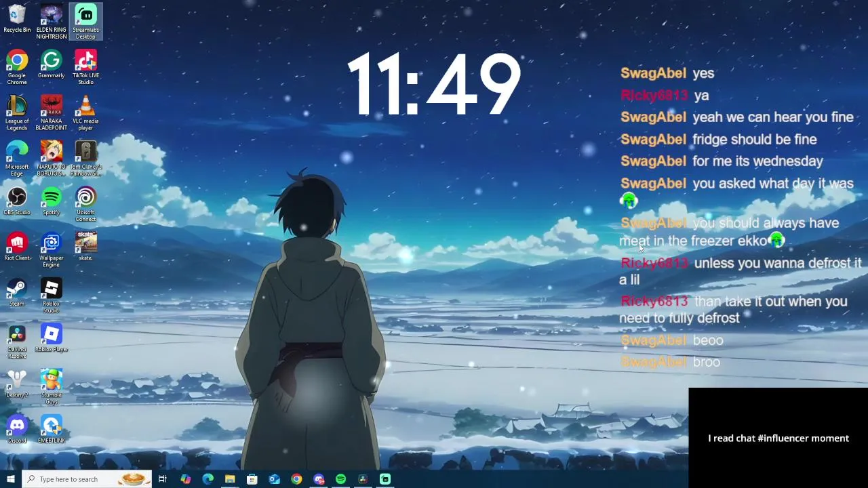Image resolution: width=868 pixels, height=488 pixels.
Task: Select the Riot Client shortcut
Action: [17, 247]
